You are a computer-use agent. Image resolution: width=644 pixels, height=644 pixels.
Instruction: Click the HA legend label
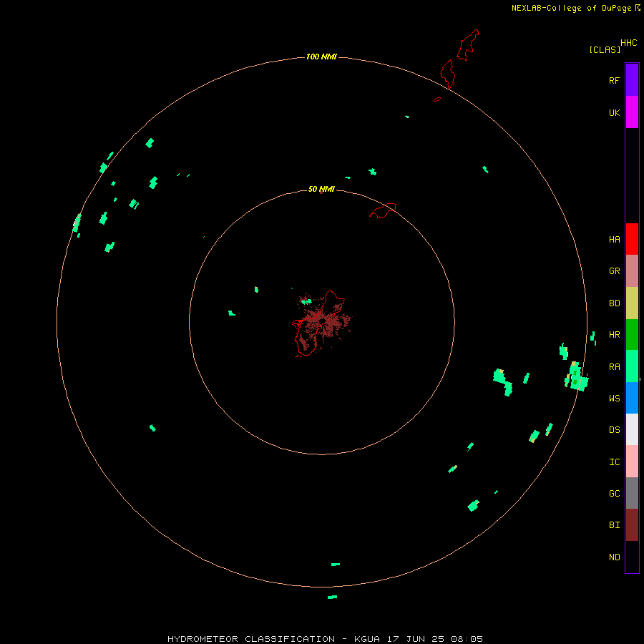click(x=614, y=240)
